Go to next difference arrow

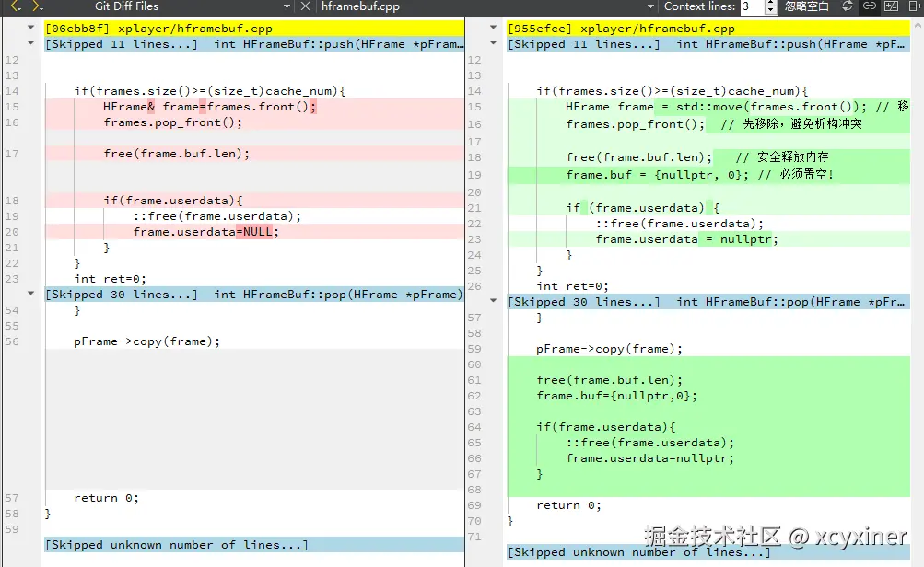point(37,6)
